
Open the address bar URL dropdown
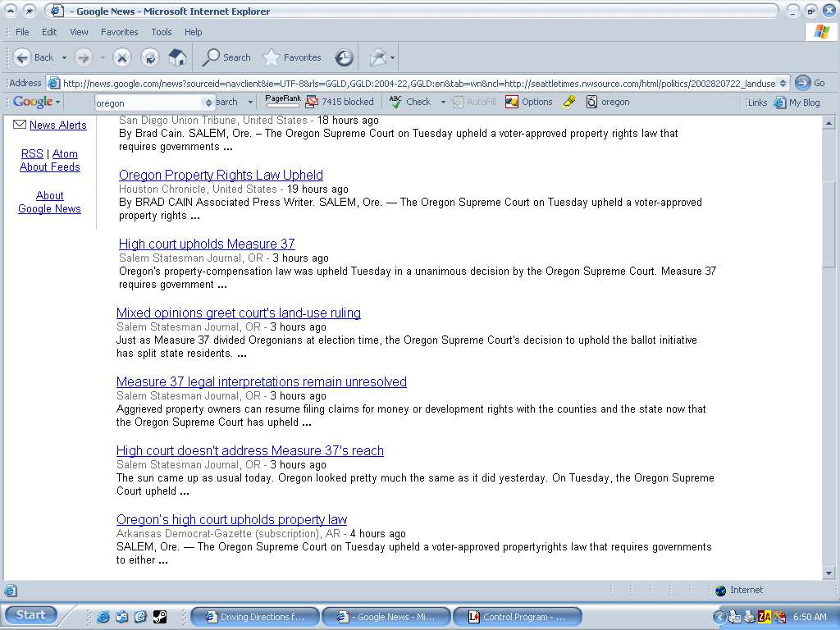(x=783, y=83)
